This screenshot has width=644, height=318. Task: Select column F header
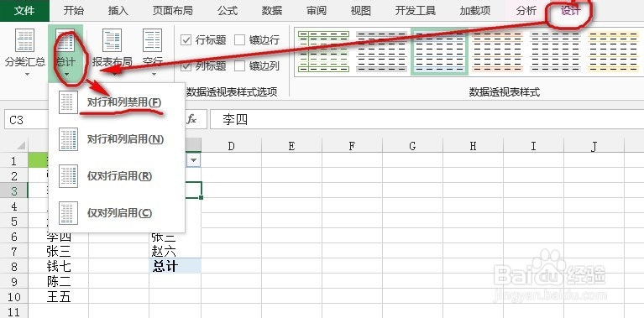[x=352, y=146]
